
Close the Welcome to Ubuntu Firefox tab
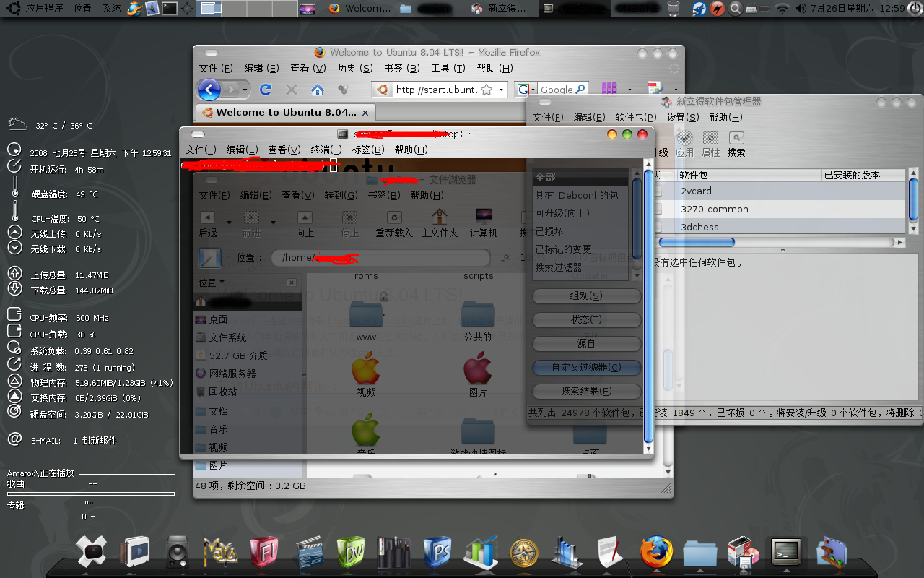[365, 113]
